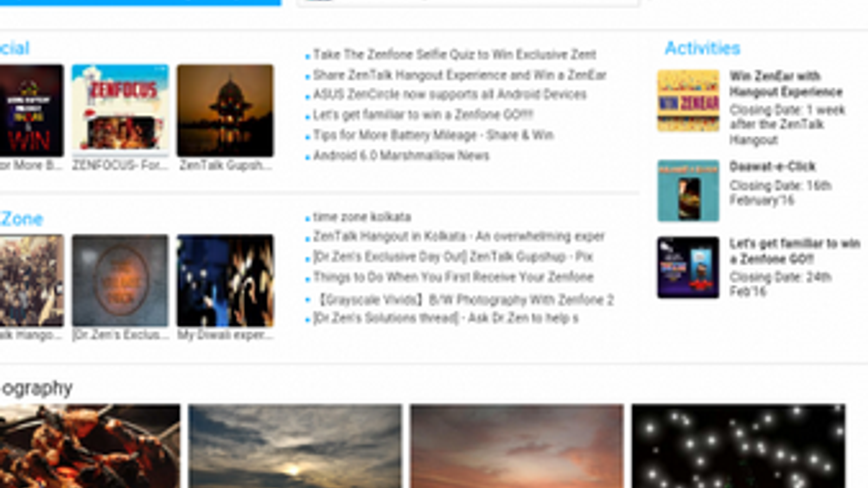Screen dimensions: 868x488
Task: Open the sunset clouds photography image
Action: 295,446
